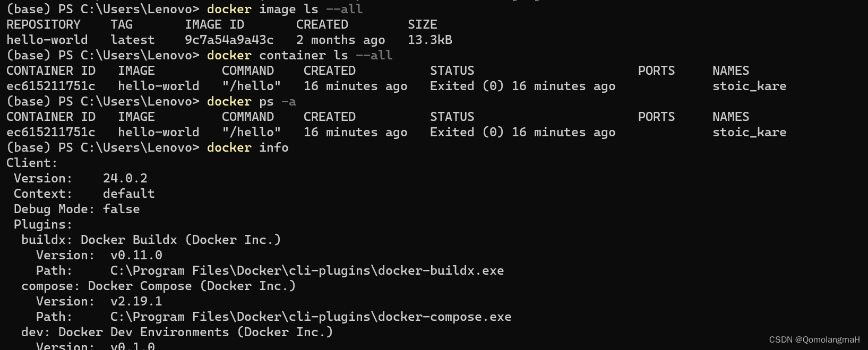Click the image size 13.3kB
The height and width of the screenshot is (350, 868).
[430, 40]
